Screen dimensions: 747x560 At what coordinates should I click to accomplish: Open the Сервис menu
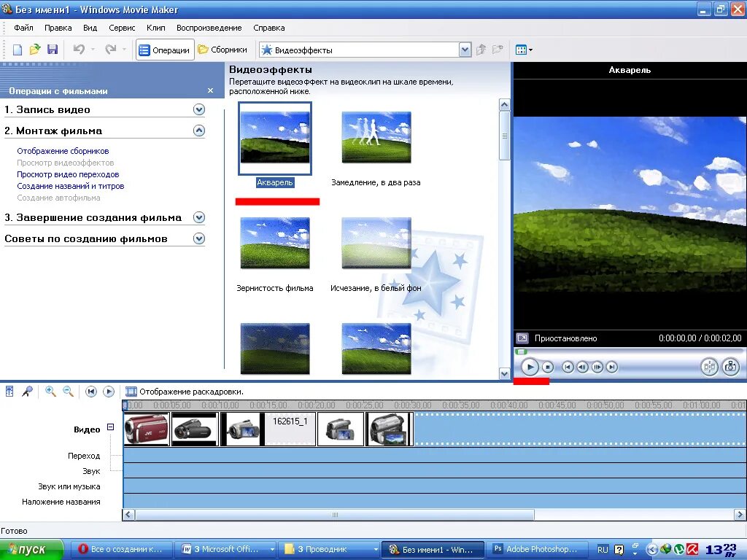coord(122,28)
